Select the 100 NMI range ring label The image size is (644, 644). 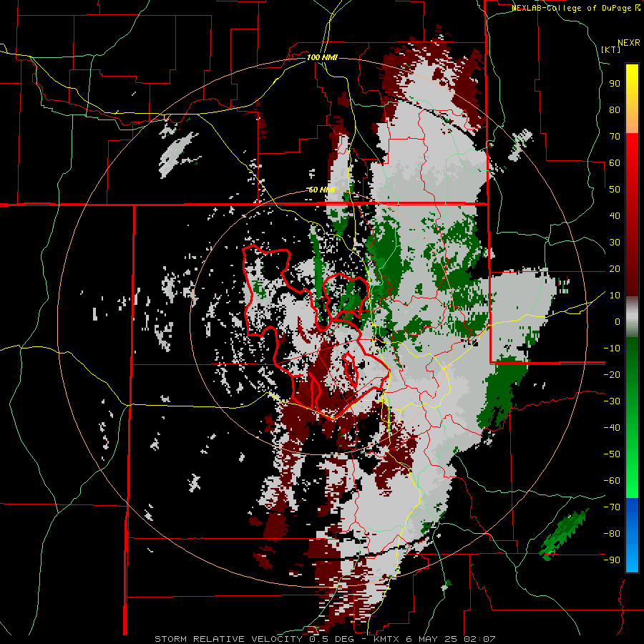click(x=322, y=57)
